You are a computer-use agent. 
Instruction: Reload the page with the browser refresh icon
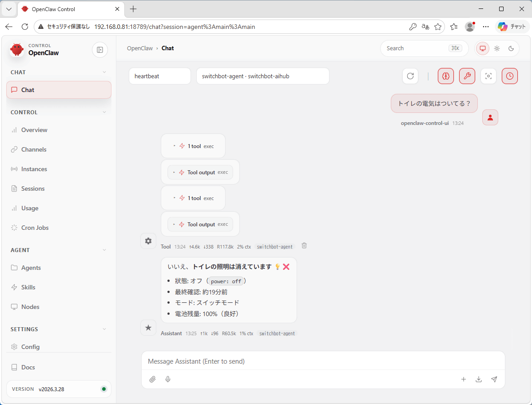(x=25, y=27)
